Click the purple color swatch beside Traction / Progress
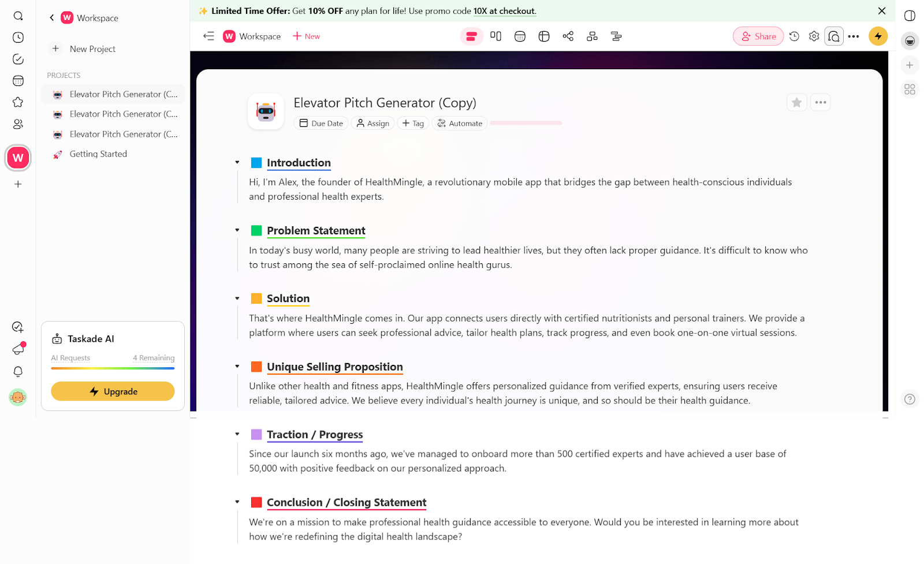 click(256, 434)
